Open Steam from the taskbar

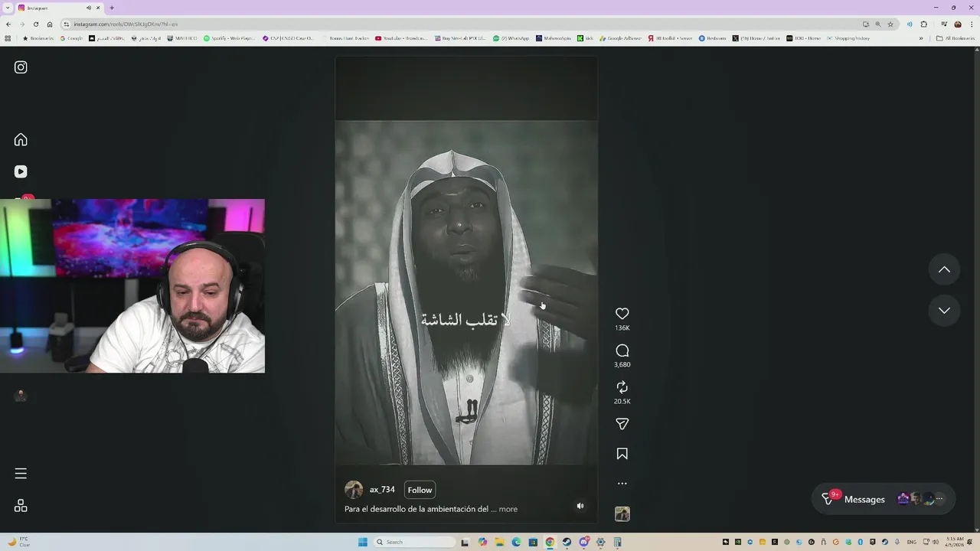click(567, 542)
